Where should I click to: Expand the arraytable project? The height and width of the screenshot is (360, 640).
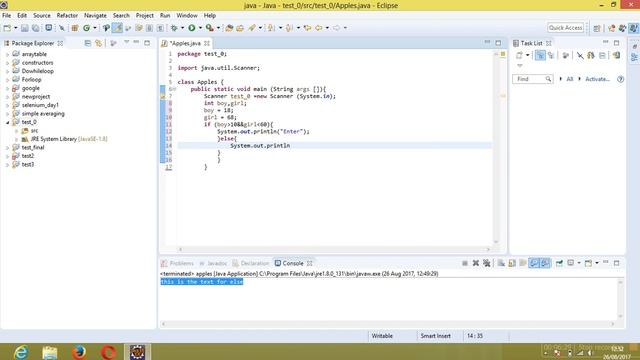(7, 54)
